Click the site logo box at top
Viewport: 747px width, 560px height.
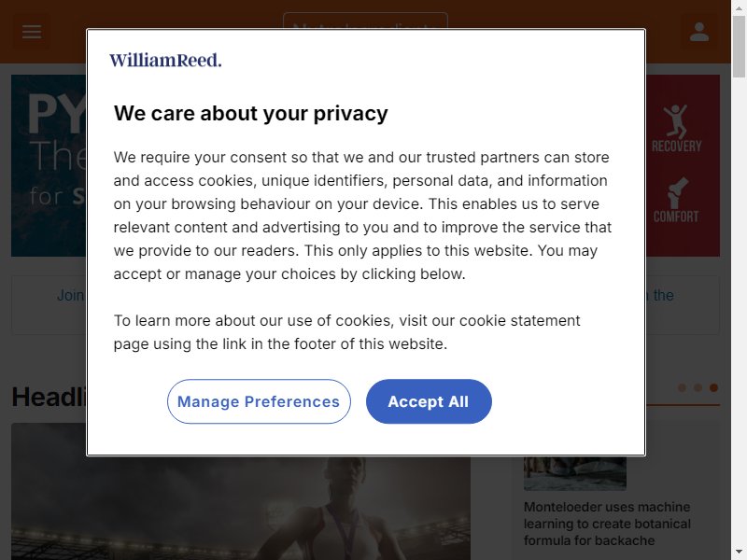coord(365,21)
